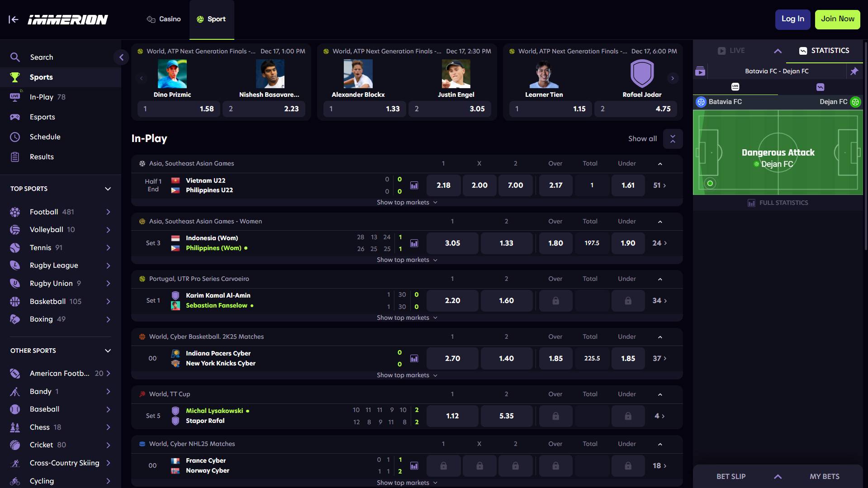Click the Esports gamepad icon
868x488 pixels.
[x=15, y=117]
